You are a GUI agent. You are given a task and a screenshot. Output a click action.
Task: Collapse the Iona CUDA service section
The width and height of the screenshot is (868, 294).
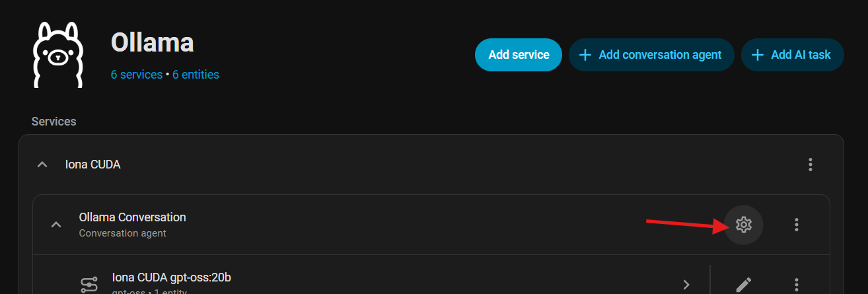pos(42,165)
